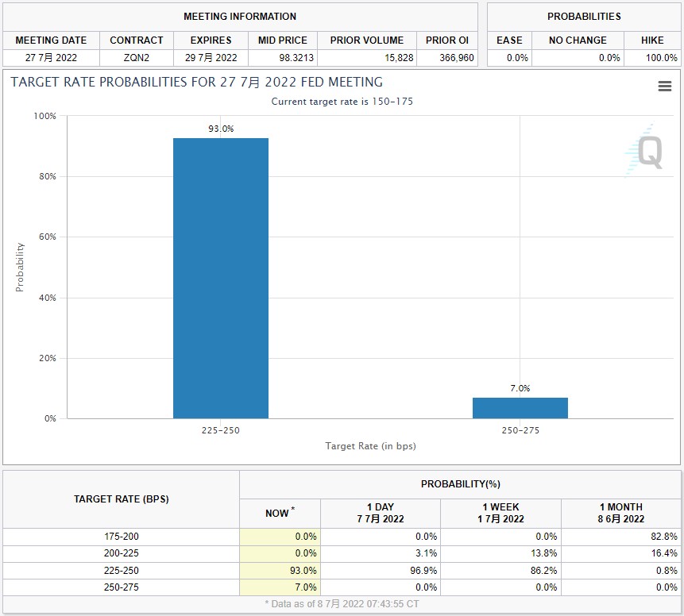Screen dimensions: 684x616
Task: Click the MID PRICE column header
Action: (x=283, y=40)
